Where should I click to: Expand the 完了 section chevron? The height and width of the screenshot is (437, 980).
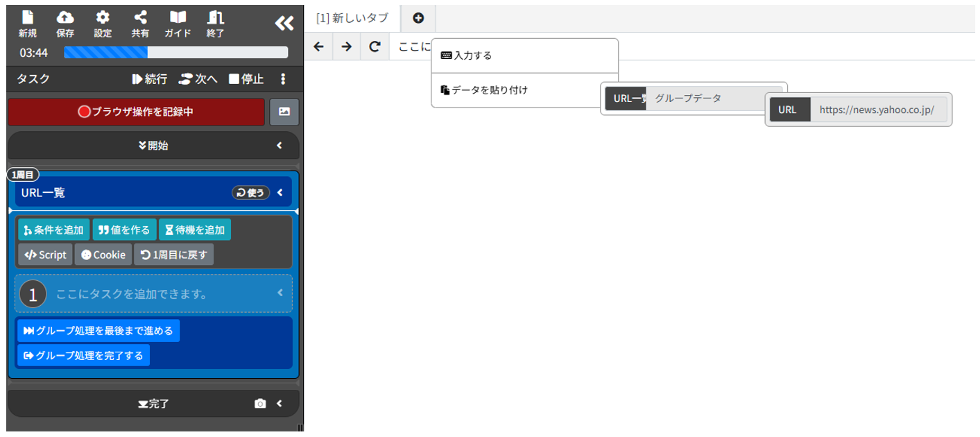[x=280, y=403]
